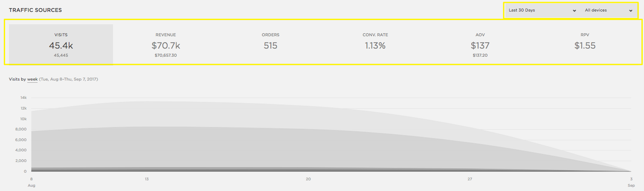Click the 20 date marker on x-axis
Image resolution: width=644 pixels, height=191 pixels.
[x=308, y=179]
